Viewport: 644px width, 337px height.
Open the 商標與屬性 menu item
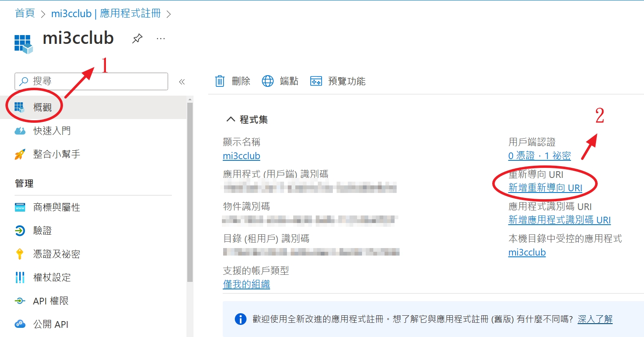click(x=93, y=207)
